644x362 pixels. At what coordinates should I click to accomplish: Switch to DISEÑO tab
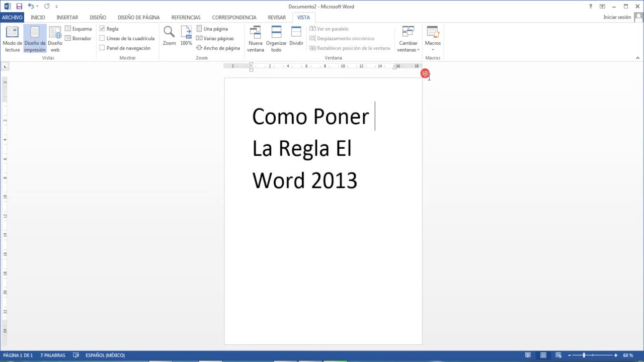[x=98, y=17]
